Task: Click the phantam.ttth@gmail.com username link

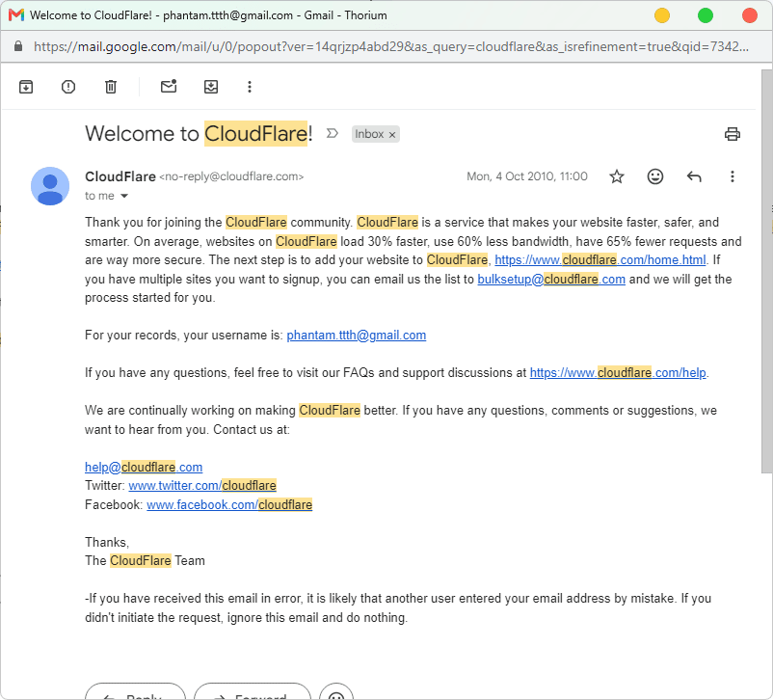Action: [357, 336]
